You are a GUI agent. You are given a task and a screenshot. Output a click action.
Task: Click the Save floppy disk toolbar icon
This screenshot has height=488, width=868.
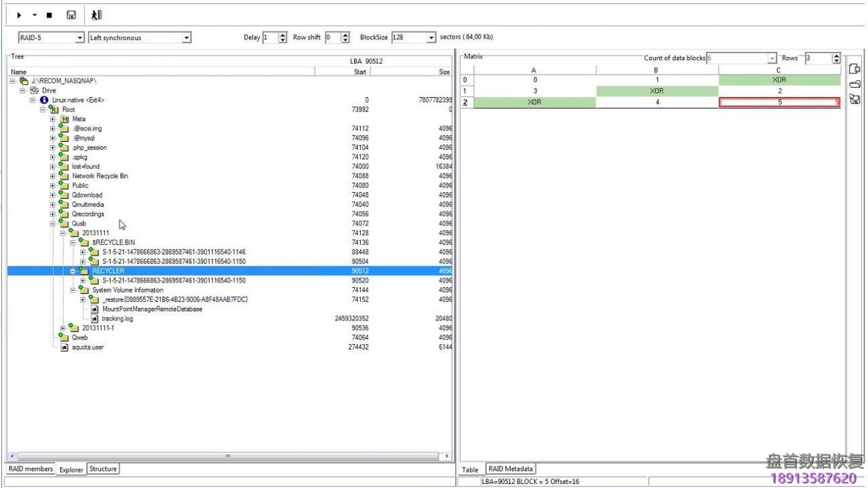[71, 15]
